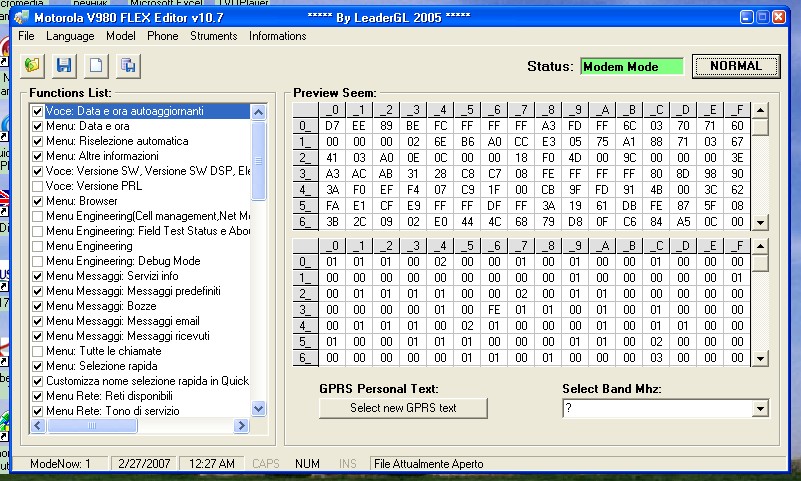Toggle 'Menu: Altre informazioni' checkbox
Screen dimensions: 801x481
click(37, 156)
